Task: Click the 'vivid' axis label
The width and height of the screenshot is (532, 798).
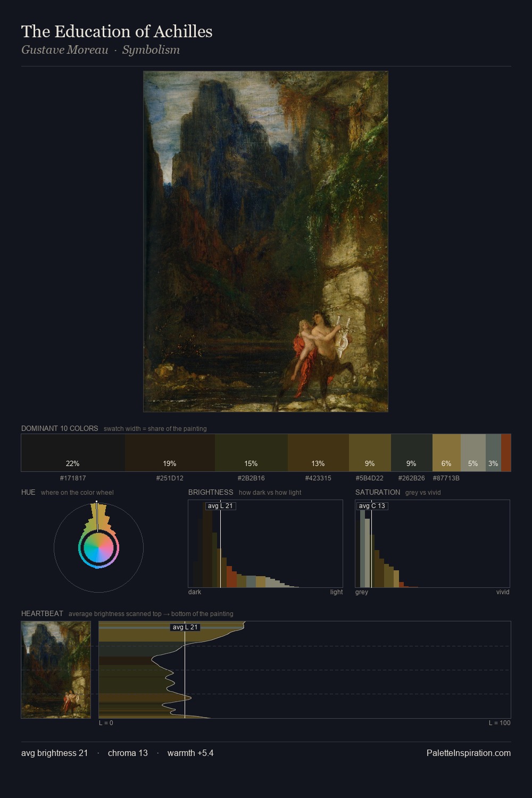Action: click(503, 592)
